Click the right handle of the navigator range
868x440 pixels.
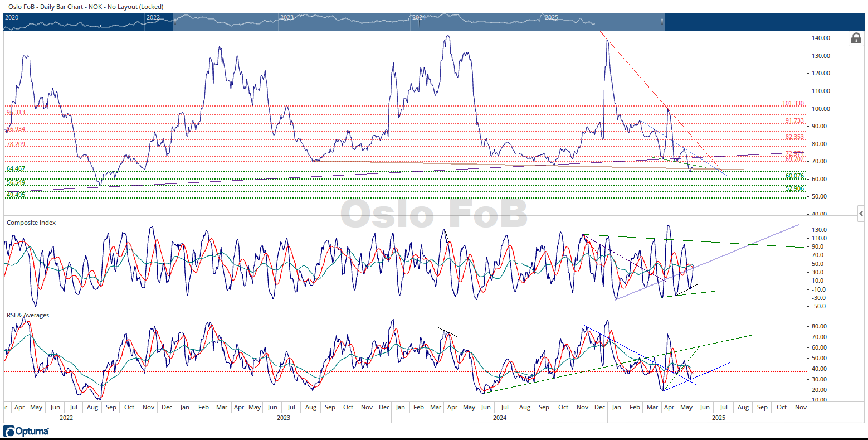(662, 21)
